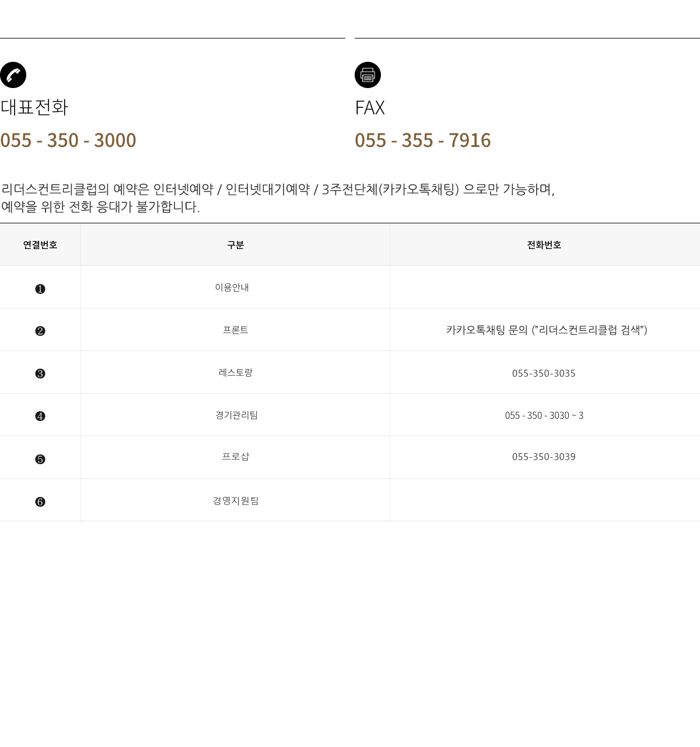Click the circled number 2 icon
700x747 pixels.
40,331
